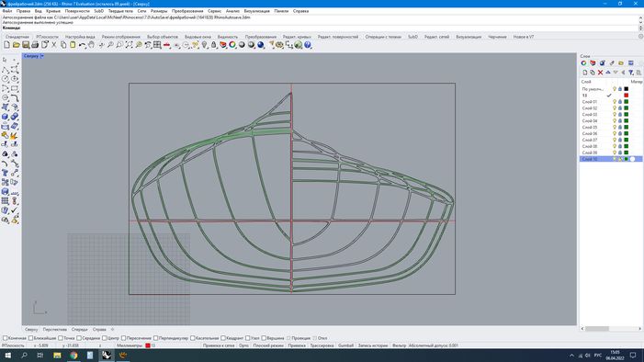The image size is (644, 362).
Task: Open the Сверху viewport title dropdown
Action: (x=42, y=56)
